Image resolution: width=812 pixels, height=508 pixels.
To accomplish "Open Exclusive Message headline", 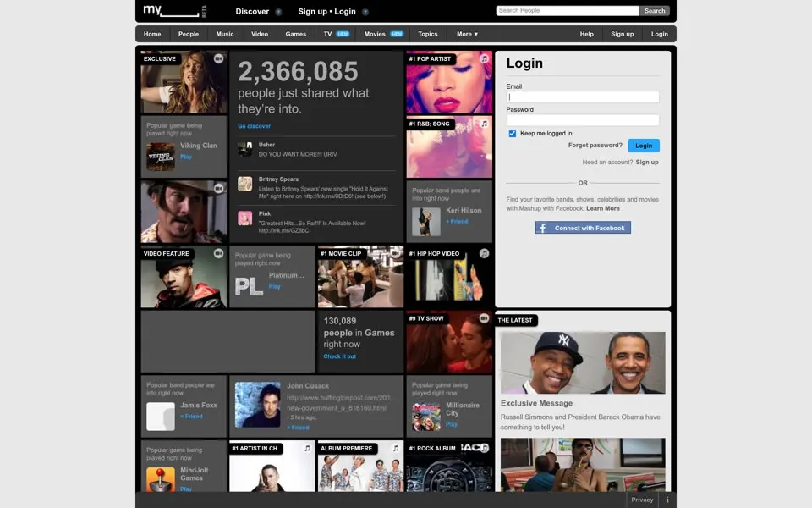I will [536, 403].
